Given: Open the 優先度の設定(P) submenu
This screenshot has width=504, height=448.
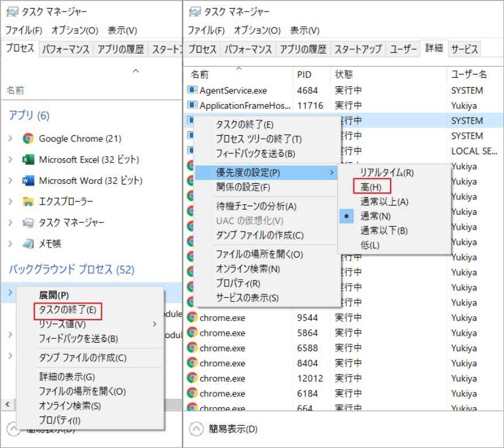Looking at the screenshot, I should (266, 172).
